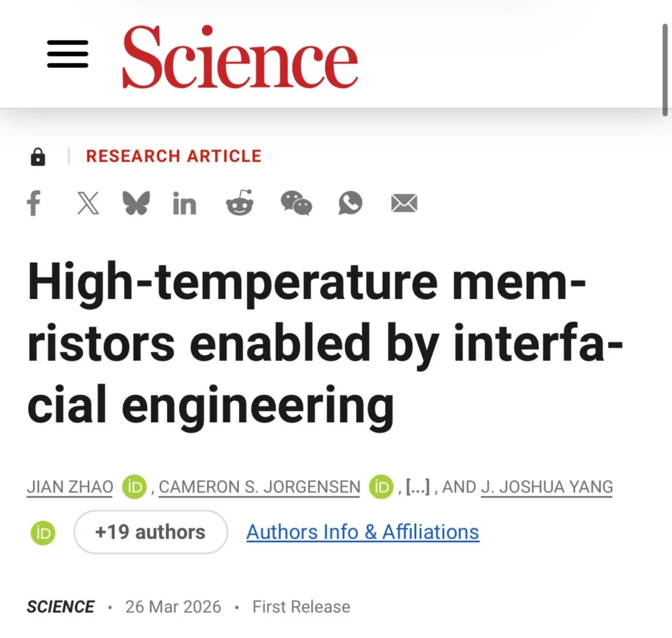Expand the [...] hidden authors ellipsis

point(417,487)
